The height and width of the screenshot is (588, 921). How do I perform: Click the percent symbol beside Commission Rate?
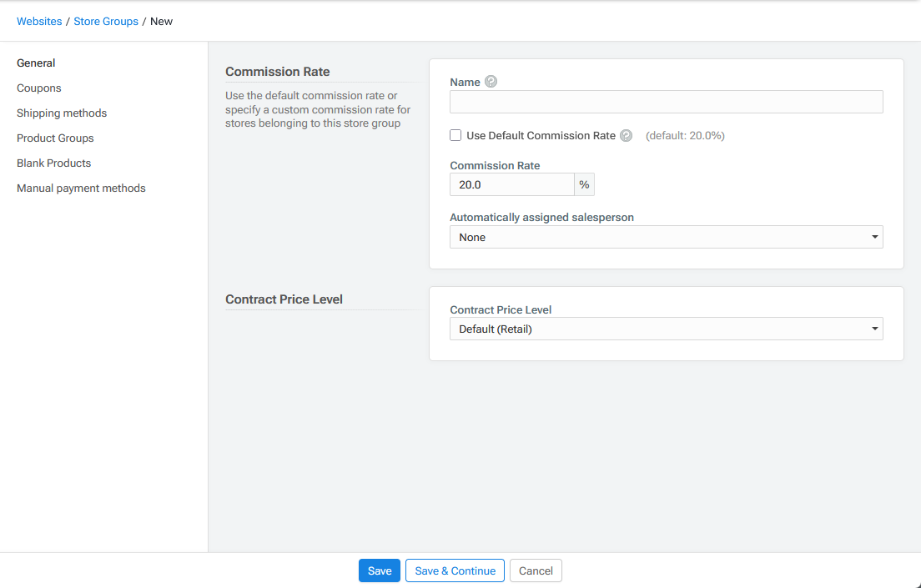click(x=584, y=184)
